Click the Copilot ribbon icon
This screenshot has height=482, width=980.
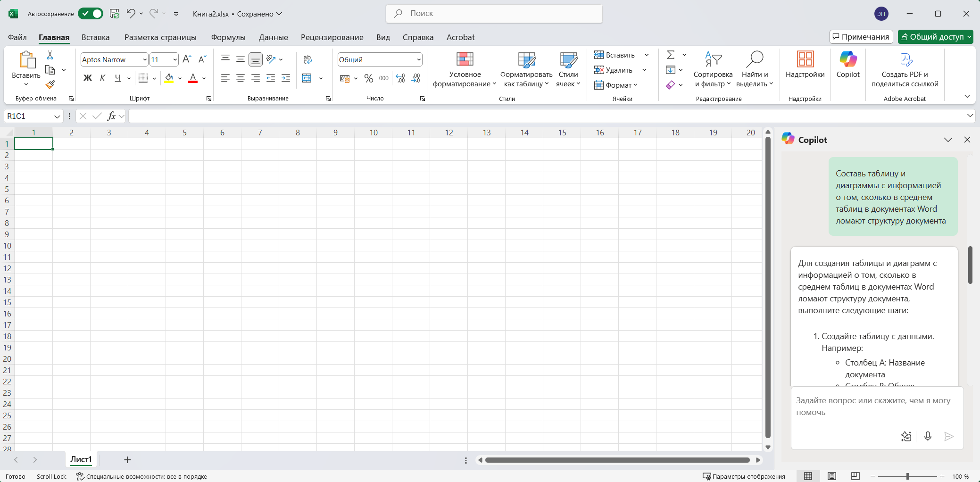click(847, 65)
